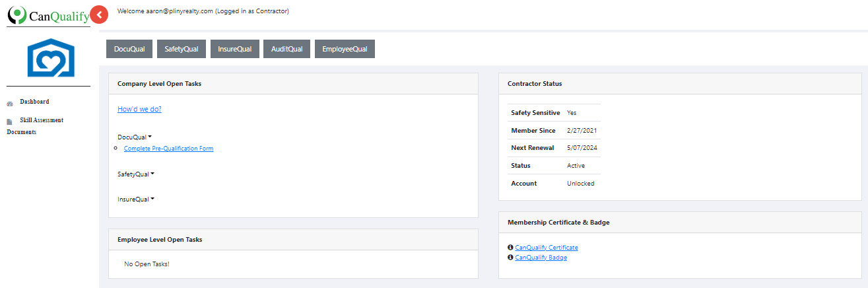Click the Company Level Open Tasks header

click(293, 84)
